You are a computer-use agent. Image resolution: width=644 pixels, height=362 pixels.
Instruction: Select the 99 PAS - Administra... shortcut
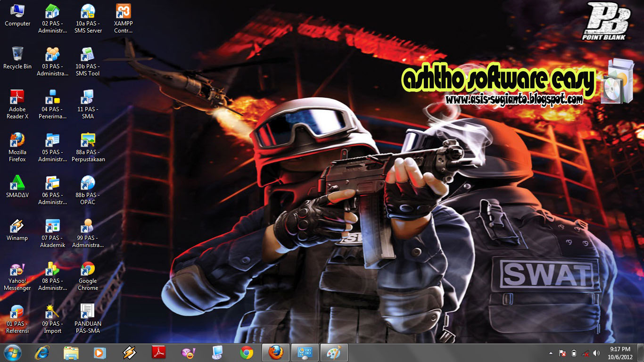tap(88, 233)
